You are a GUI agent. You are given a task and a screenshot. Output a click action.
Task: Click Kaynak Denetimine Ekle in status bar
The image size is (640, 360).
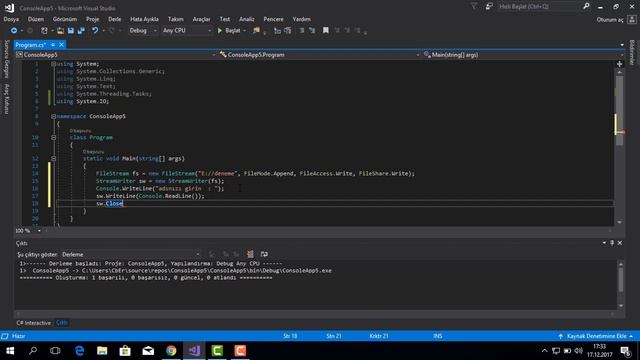[596, 336]
